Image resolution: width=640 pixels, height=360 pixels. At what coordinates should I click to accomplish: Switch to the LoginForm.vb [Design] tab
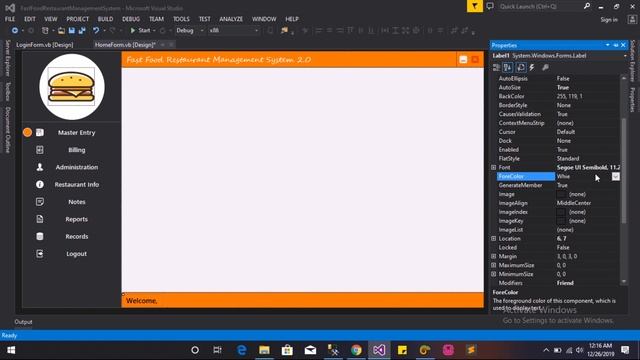[45, 45]
